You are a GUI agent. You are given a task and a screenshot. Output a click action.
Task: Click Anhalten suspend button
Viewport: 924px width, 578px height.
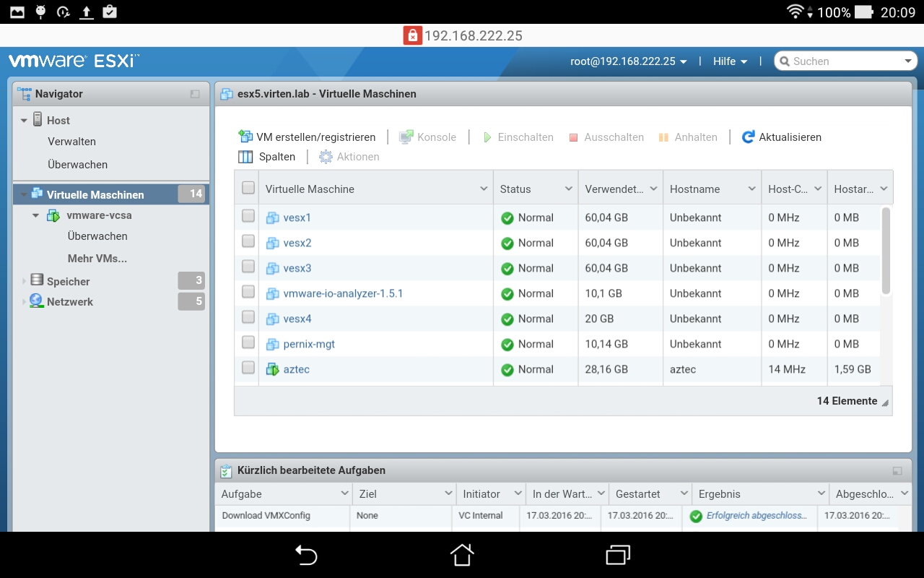(688, 137)
